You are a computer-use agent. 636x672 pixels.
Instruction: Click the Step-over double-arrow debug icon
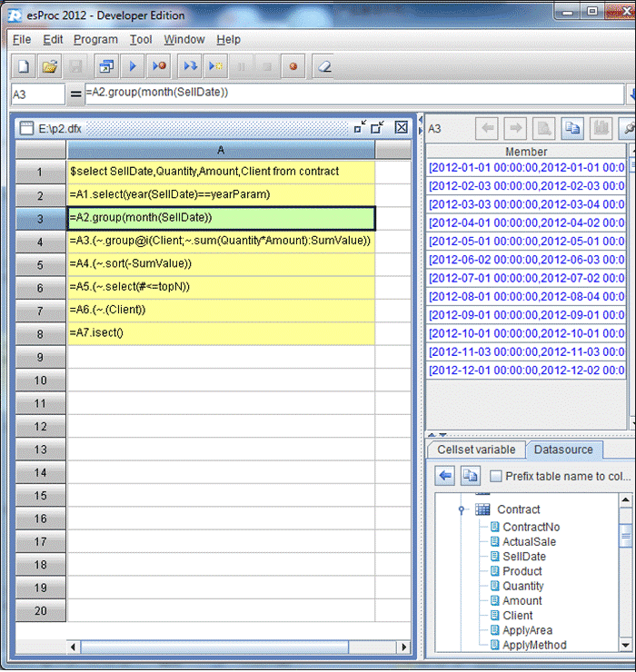(190, 66)
